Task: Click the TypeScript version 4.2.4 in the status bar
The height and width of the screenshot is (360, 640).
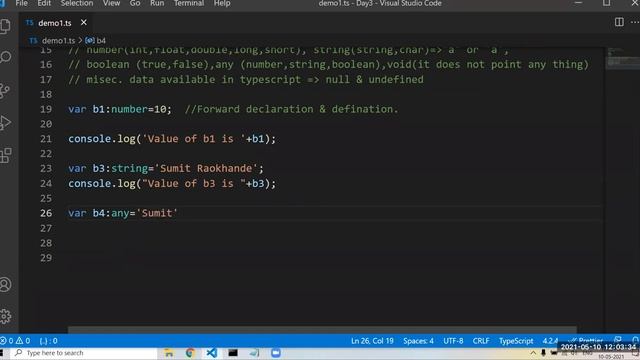Action: [550, 340]
